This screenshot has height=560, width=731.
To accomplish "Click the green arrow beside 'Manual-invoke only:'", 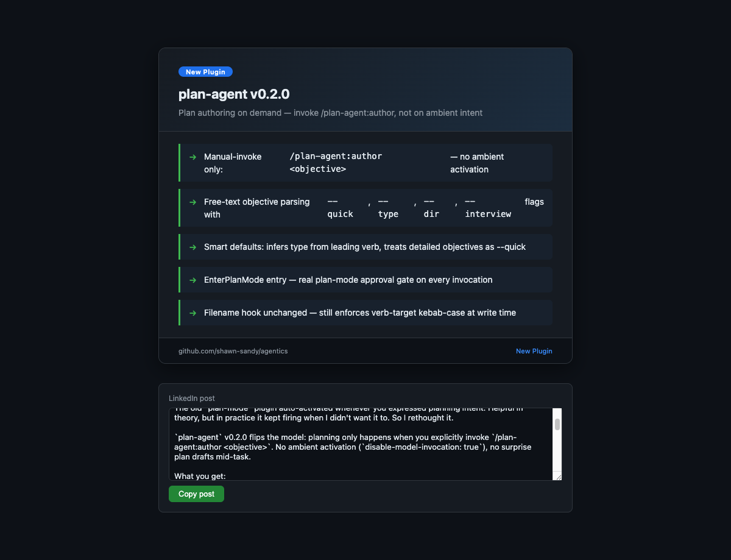I will pyautogui.click(x=192, y=157).
